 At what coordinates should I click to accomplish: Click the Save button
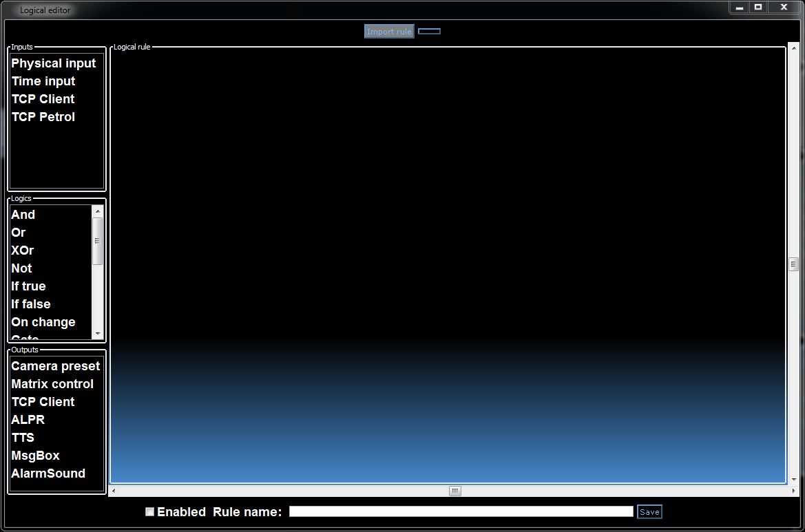click(x=649, y=511)
